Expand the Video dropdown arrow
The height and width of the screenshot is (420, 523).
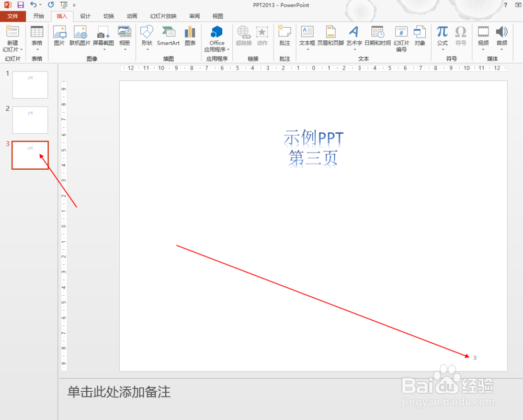pos(483,50)
